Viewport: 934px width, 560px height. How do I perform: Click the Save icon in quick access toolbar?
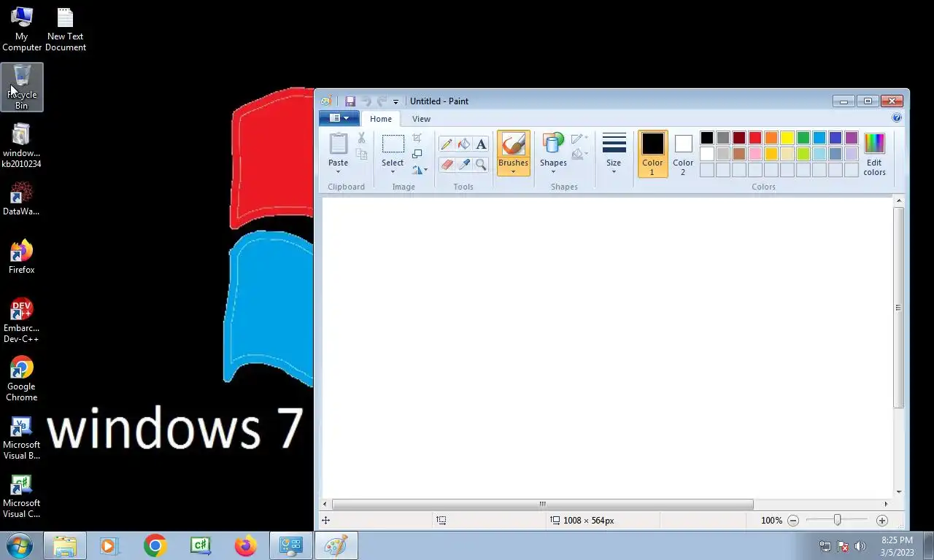(350, 101)
